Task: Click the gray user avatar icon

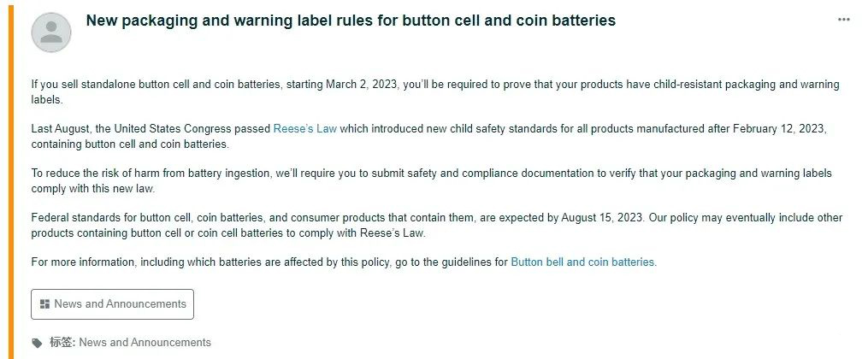Action: click(51, 32)
